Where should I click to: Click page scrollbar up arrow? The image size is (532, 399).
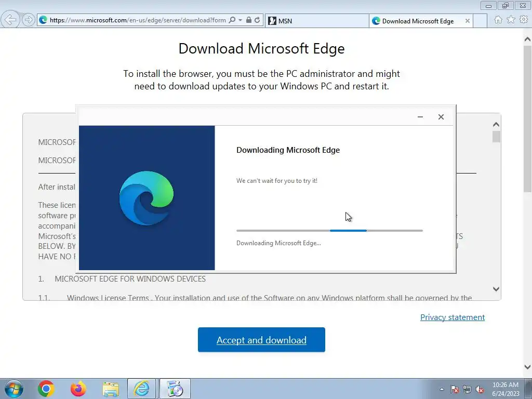click(528, 39)
